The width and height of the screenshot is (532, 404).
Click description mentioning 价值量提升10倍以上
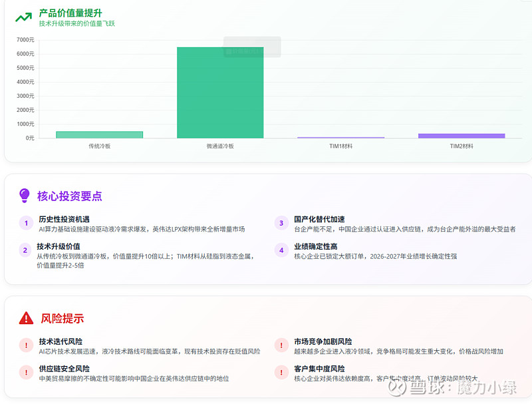(x=145, y=261)
